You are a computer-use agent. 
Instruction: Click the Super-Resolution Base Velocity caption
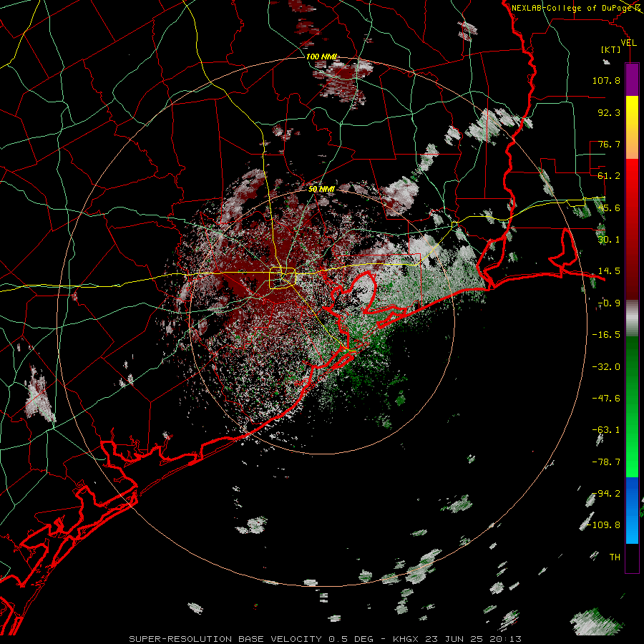click(326, 639)
